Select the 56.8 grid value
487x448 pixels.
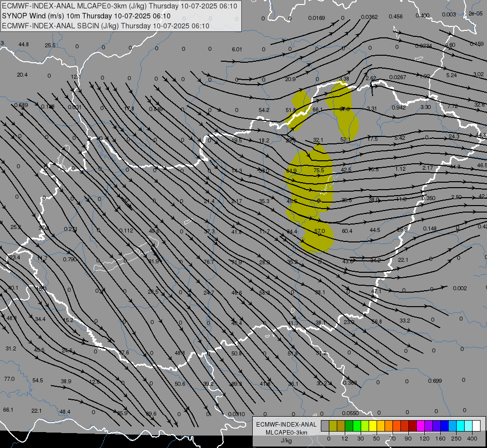click(x=377, y=322)
